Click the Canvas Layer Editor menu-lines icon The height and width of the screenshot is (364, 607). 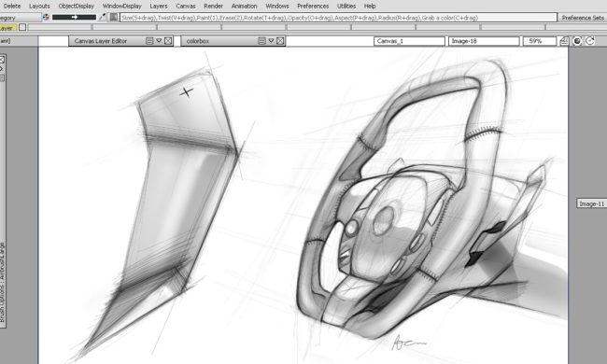tap(149, 41)
